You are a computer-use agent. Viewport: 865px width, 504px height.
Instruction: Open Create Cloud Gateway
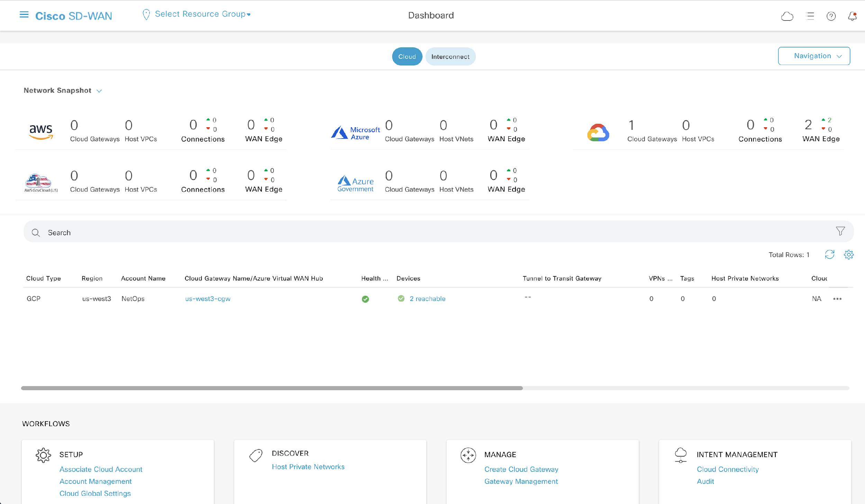click(521, 469)
